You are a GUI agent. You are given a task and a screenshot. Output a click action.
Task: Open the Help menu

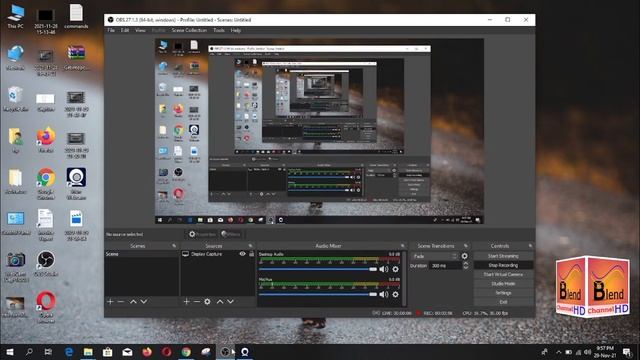tap(236, 30)
